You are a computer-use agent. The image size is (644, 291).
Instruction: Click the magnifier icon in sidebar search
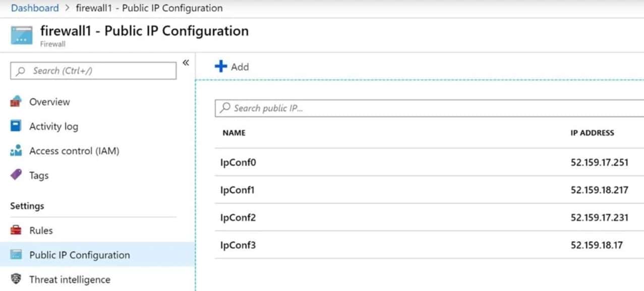click(x=21, y=71)
